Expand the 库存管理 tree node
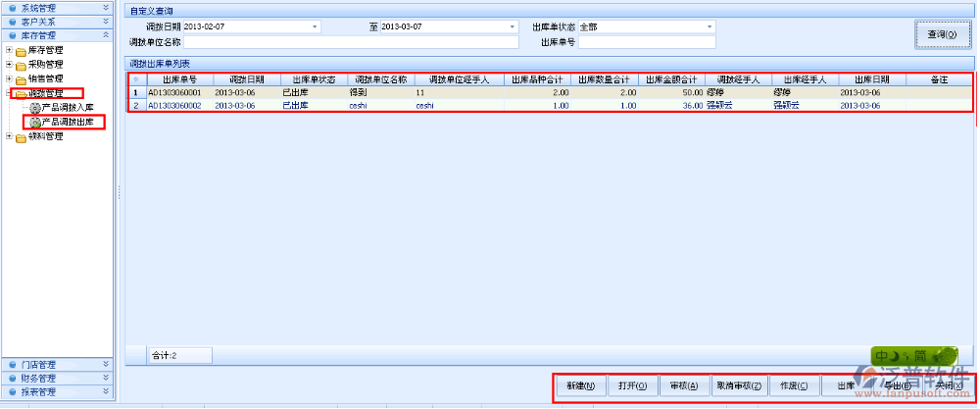 click(x=9, y=50)
